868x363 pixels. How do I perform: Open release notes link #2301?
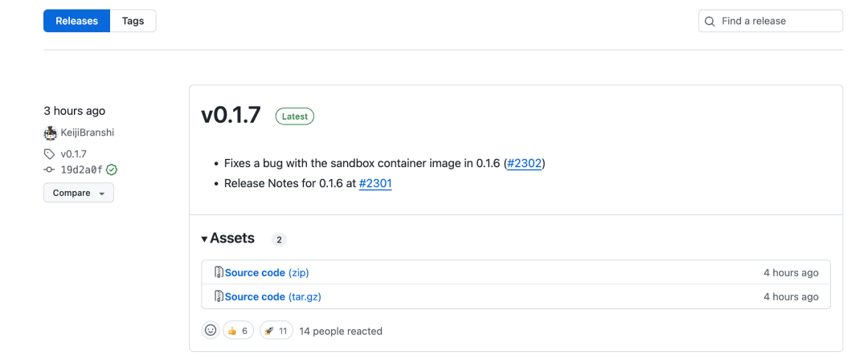375,183
